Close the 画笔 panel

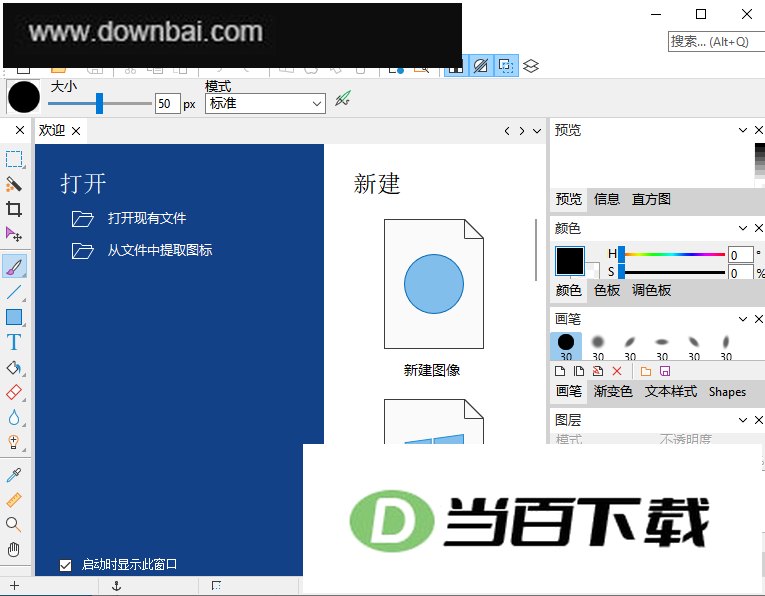(x=759, y=319)
